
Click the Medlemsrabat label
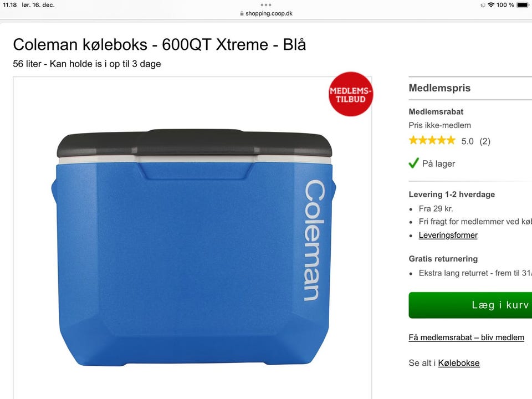click(436, 111)
